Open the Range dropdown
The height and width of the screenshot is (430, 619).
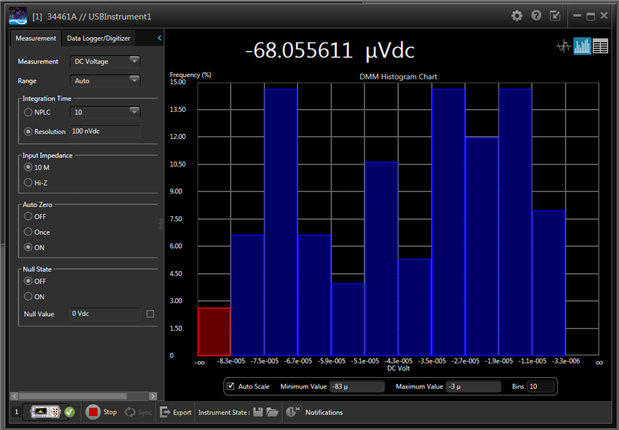[105, 80]
